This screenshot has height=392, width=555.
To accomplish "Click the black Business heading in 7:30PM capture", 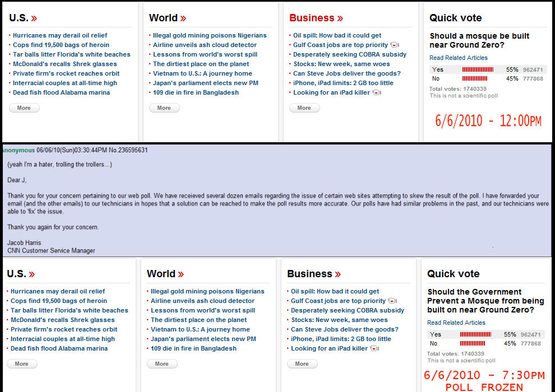I will [x=314, y=274].
